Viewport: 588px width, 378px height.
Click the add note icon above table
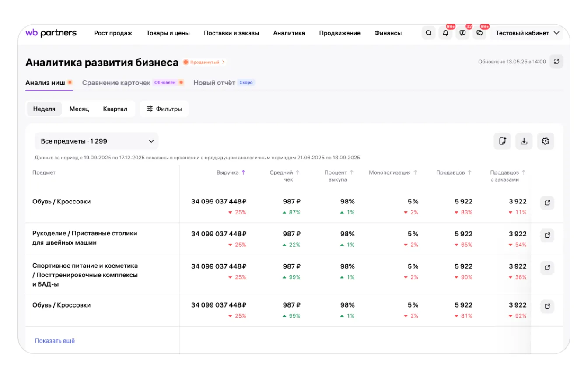502,141
